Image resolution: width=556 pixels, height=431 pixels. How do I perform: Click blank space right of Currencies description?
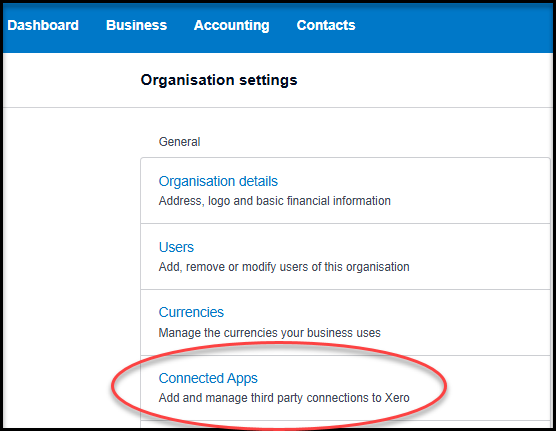click(465, 333)
